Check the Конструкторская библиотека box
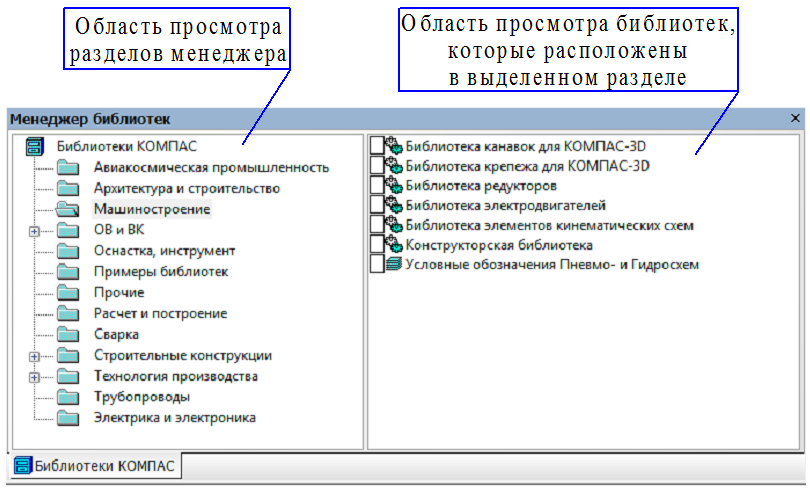 tap(377, 245)
